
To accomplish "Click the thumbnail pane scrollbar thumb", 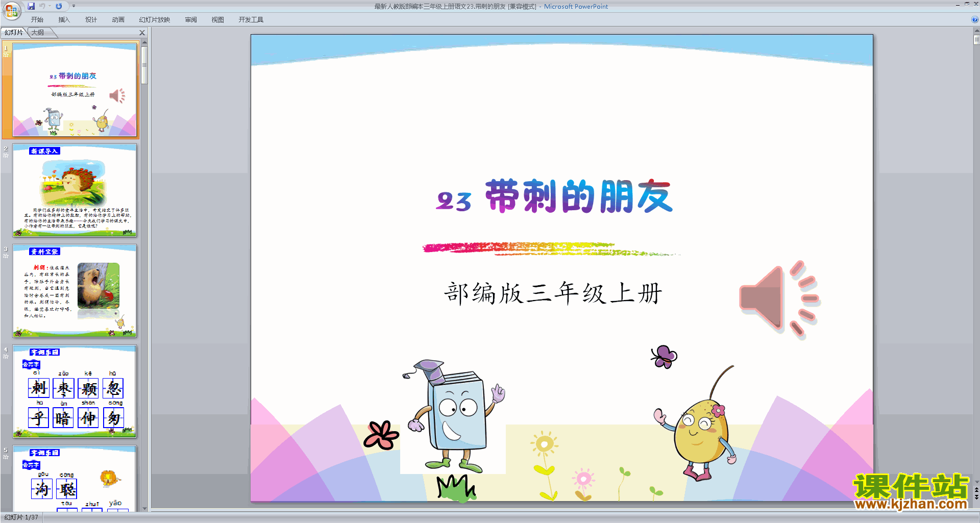I will [144, 65].
